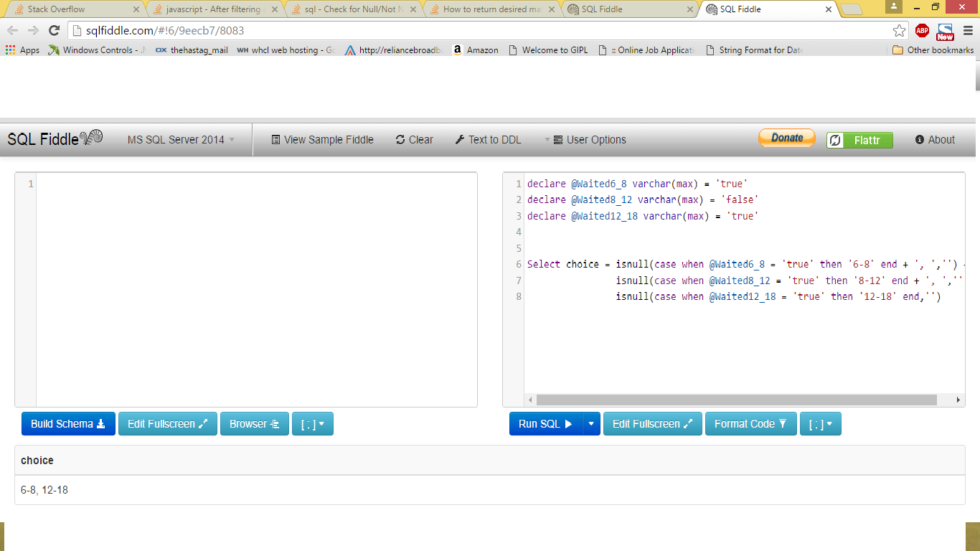Expand the schema panel's query terminator dropdown
Image resolution: width=980 pixels, height=551 pixels.
(x=313, y=424)
